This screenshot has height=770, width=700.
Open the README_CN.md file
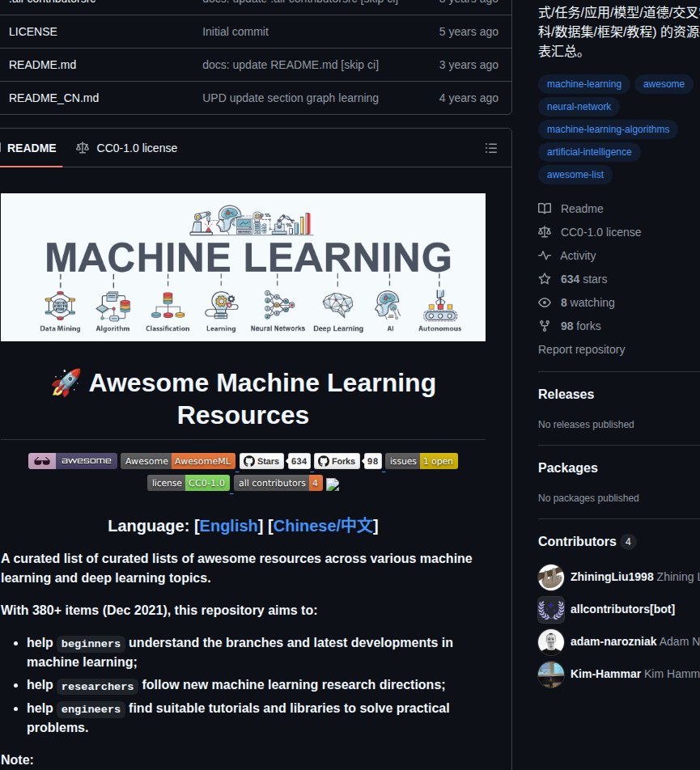pos(53,98)
